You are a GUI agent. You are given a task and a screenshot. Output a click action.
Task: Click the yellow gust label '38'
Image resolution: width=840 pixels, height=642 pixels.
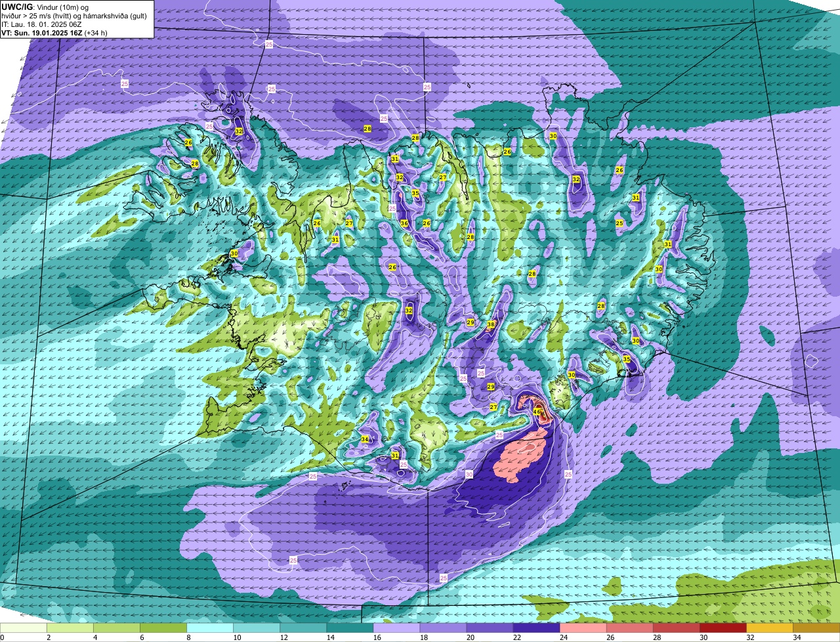tap(491, 324)
